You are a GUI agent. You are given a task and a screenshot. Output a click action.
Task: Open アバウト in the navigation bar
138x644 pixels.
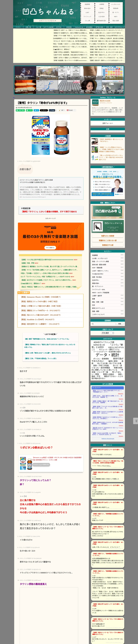(18, 27)
